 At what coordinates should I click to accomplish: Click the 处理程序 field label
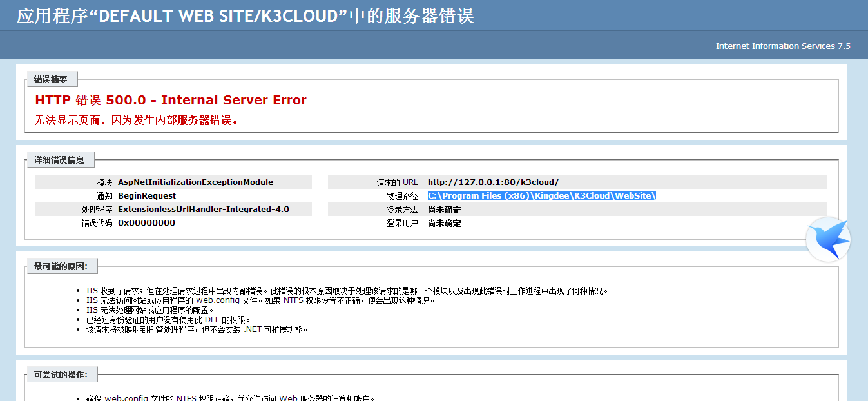97,210
